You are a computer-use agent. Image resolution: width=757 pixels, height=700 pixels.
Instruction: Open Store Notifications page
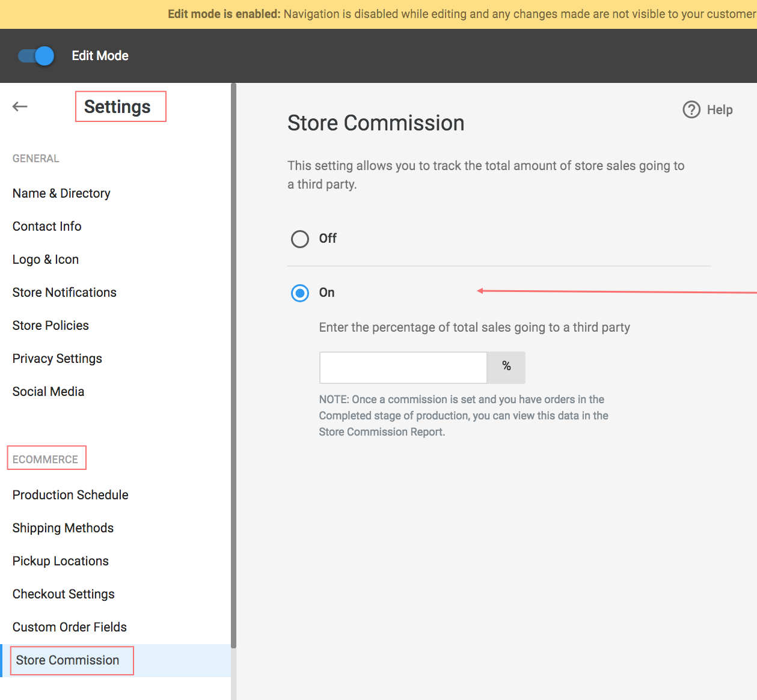pos(64,293)
